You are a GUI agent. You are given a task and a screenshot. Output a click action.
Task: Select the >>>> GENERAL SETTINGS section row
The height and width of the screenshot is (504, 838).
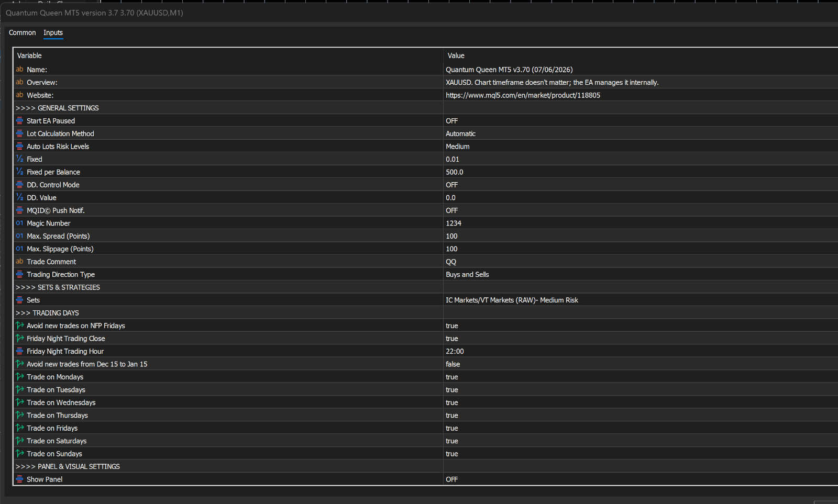click(425, 108)
